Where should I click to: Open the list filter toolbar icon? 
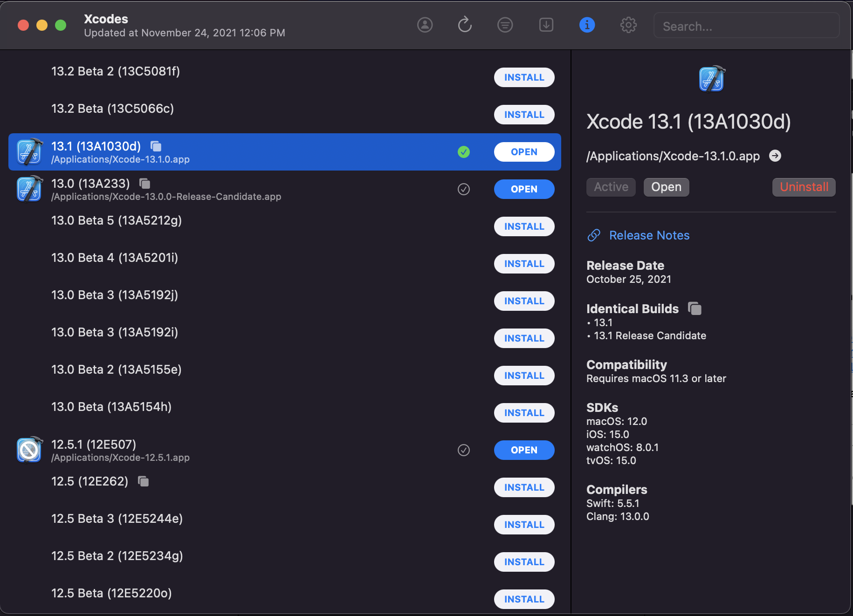(x=505, y=25)
